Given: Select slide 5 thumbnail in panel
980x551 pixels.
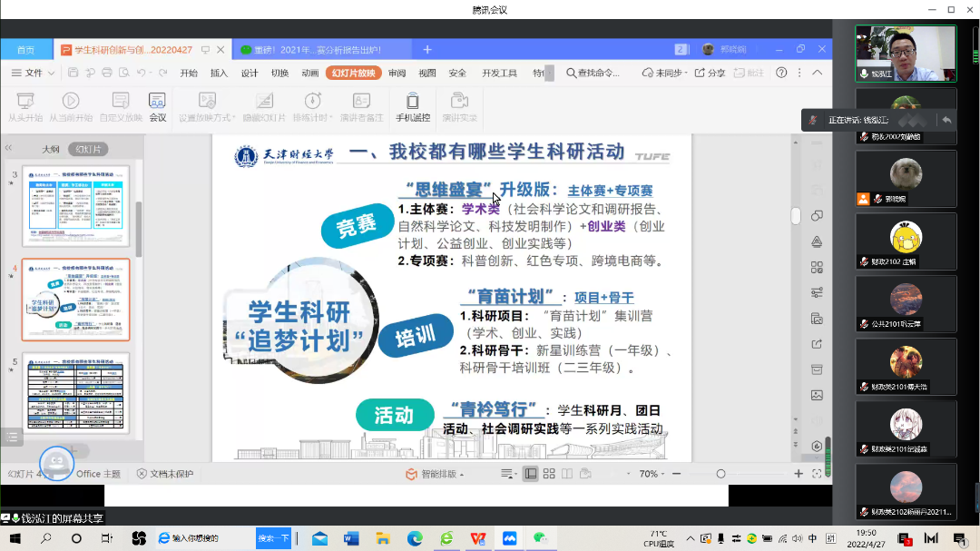Looking at the screenshot, I should point(75,393).
